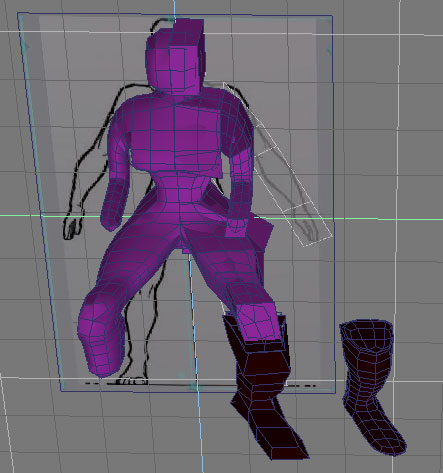Click the sketched hand outline on reference image

(x=72, y=227)
